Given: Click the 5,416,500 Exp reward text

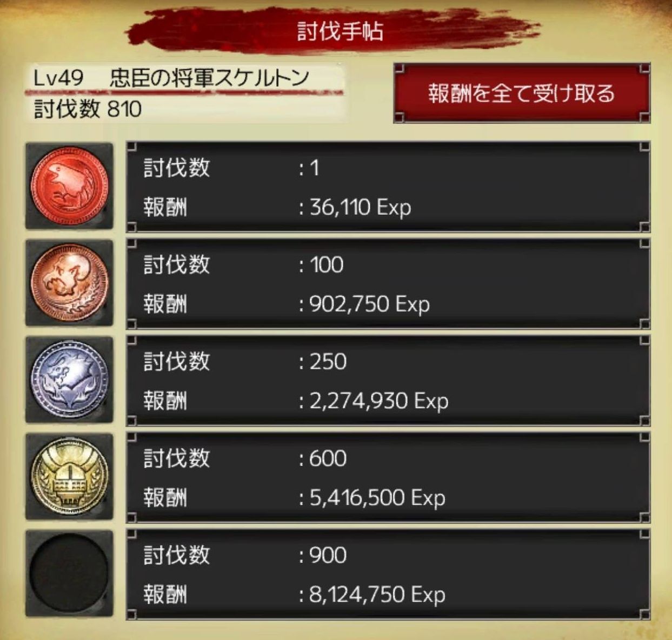Looking at the screenshot, I should click(377, 498).
